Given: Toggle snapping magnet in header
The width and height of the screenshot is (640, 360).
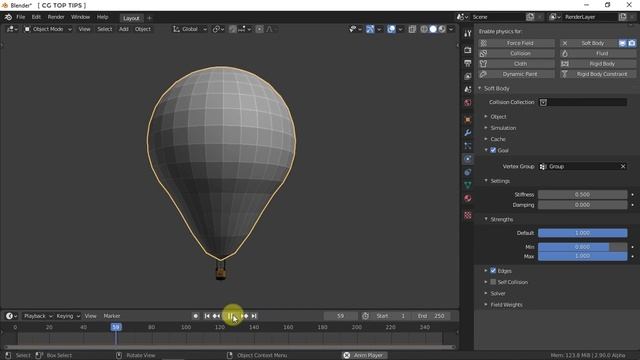Looking at the screenshot, I should [x=233, y=29].
